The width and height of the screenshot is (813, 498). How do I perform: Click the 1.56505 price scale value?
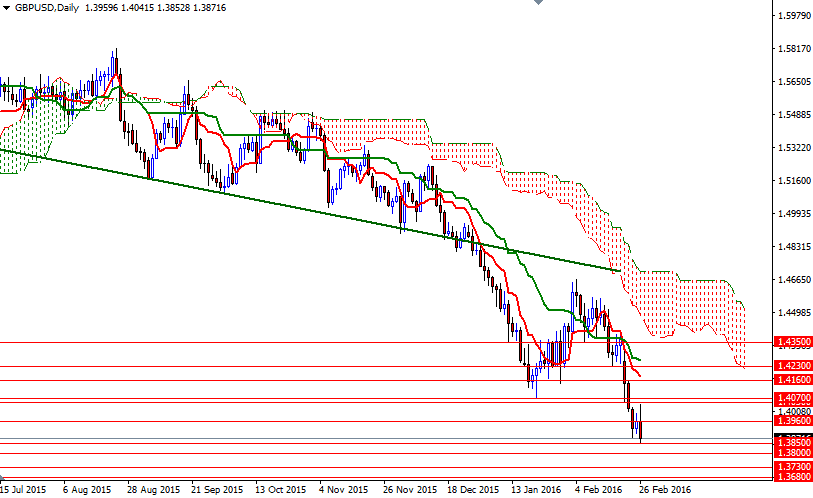point(794,81)
